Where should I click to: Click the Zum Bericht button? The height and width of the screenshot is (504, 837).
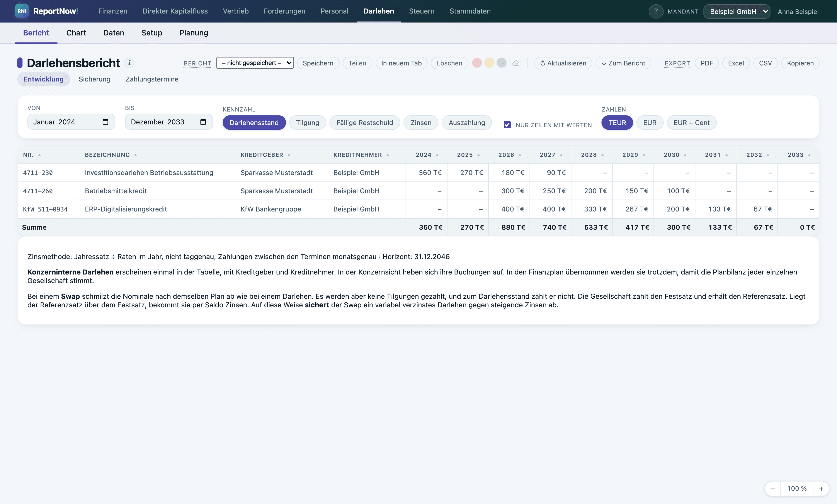point(623,63)
